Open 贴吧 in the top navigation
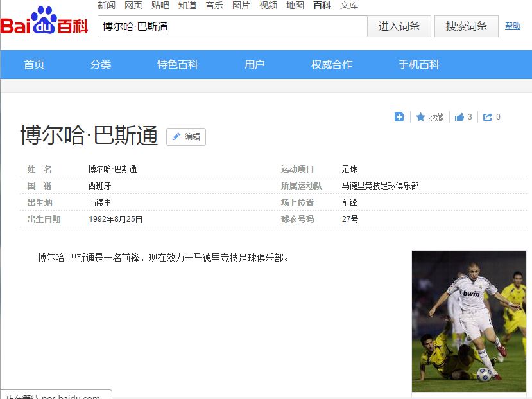The image size is (532, 399). 160,5
